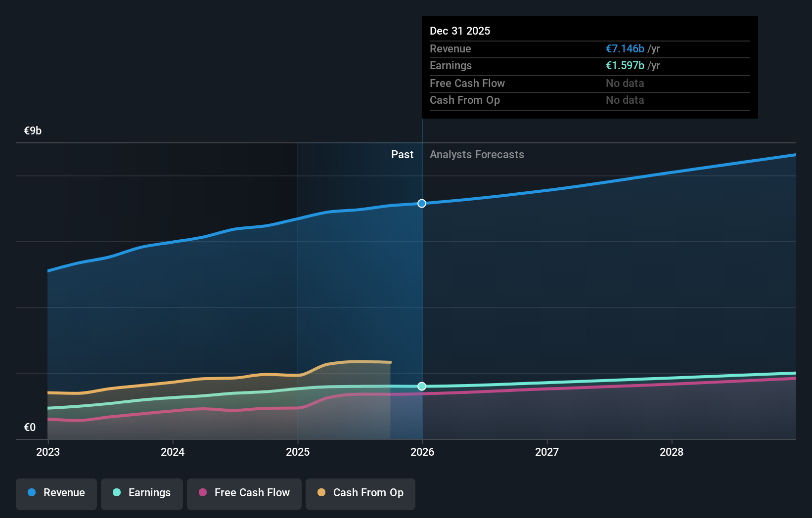Select the blue Revenue value in the tooltip
This screenshot has height=518, width=812.
(625, 48)
